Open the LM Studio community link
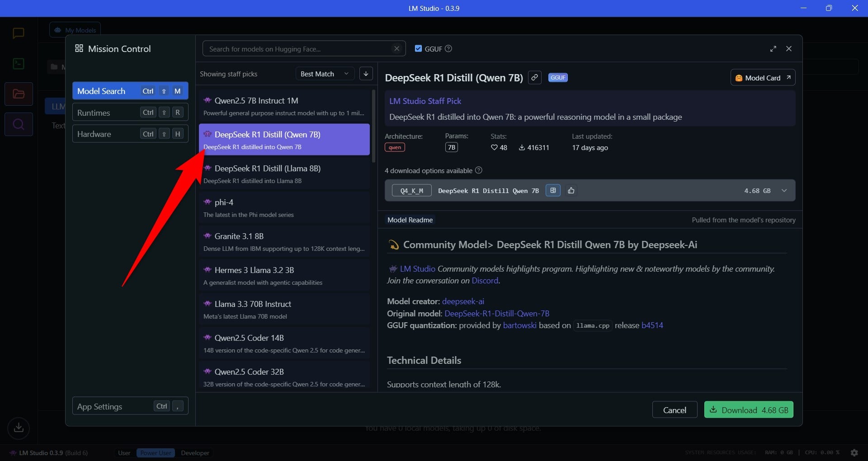 click(x=418, y=269)
